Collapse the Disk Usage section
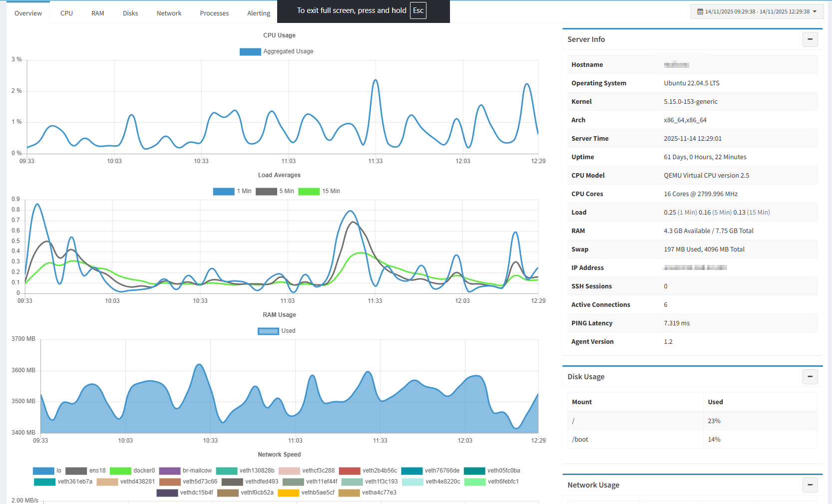The width and height of the screenshot is (832, 504). click(810, 377)
